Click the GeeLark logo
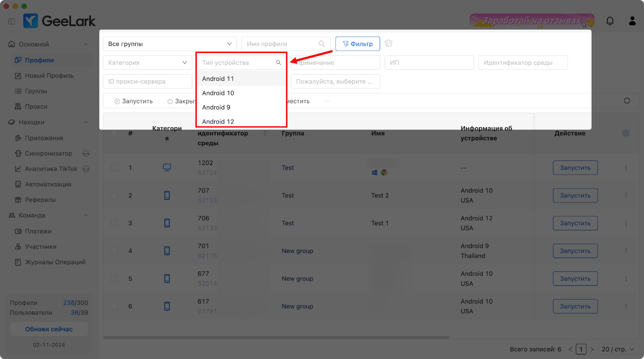Image resolution: width=644 pixels, height=359 pixels. point(60,21)
